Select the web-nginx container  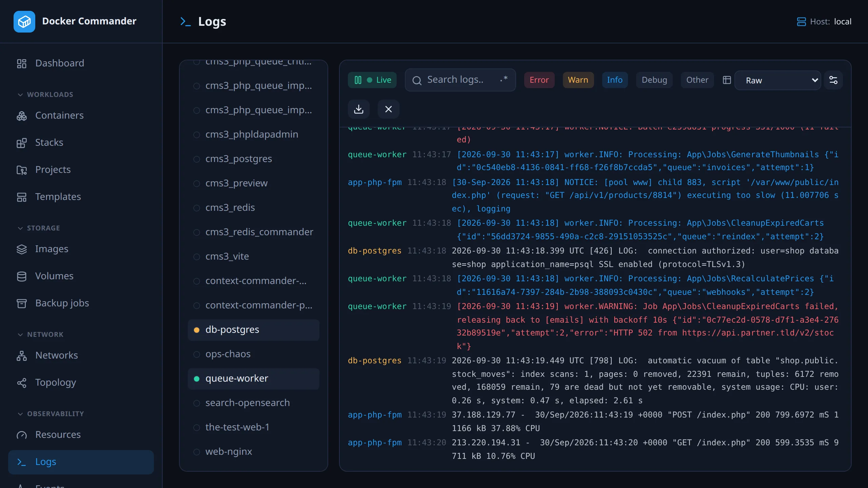254,452
